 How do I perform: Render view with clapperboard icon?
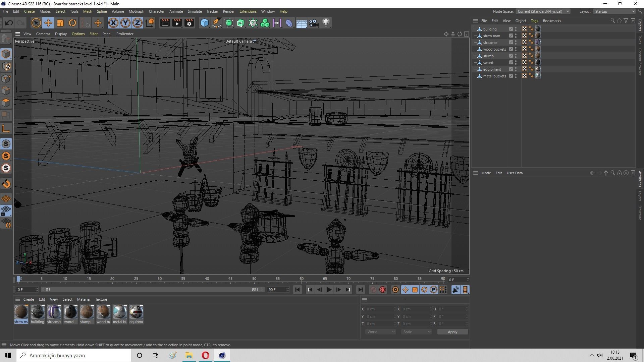coord(165,23)
